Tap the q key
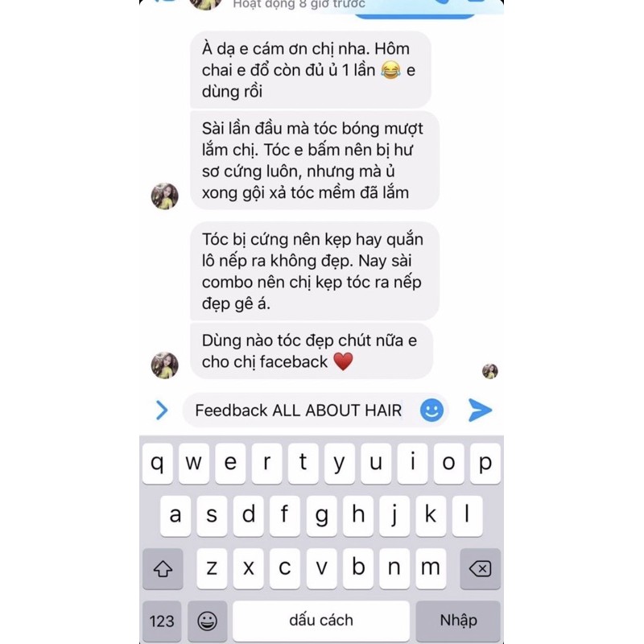The width and height of the screenshot is (644, 644). tap(158, 464)
